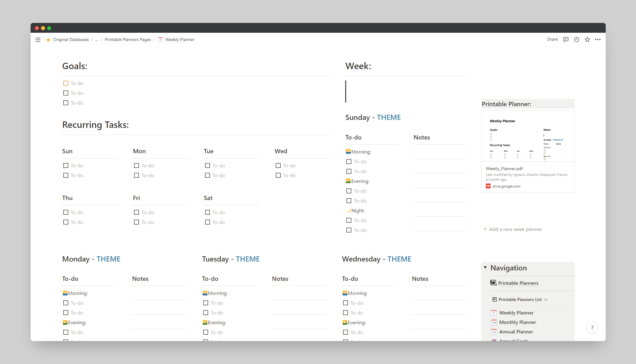The height and width of the screenshot is (364, 636).
Task: Click the Weekly Planner page icon in breadcrumb
Action: [160, 39]
